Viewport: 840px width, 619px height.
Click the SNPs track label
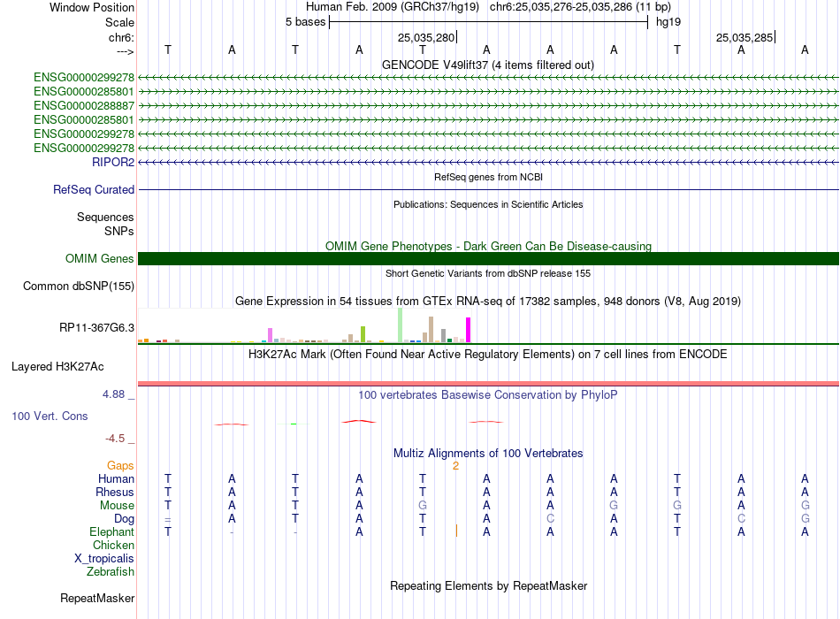[119, 231]
